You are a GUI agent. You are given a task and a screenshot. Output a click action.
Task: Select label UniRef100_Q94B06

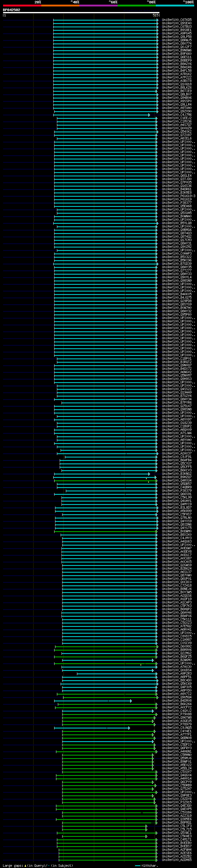pos(176,98)
